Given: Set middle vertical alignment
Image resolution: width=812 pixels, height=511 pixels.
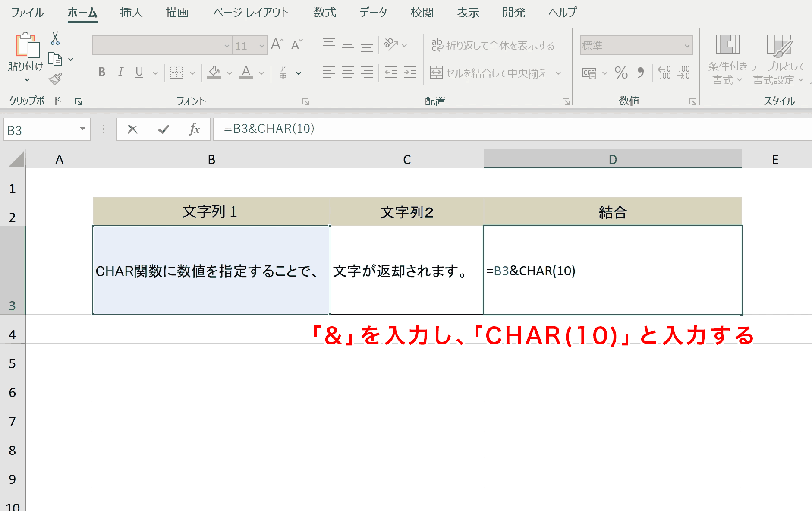Looking at the screenshot, I should coord(348,44).
